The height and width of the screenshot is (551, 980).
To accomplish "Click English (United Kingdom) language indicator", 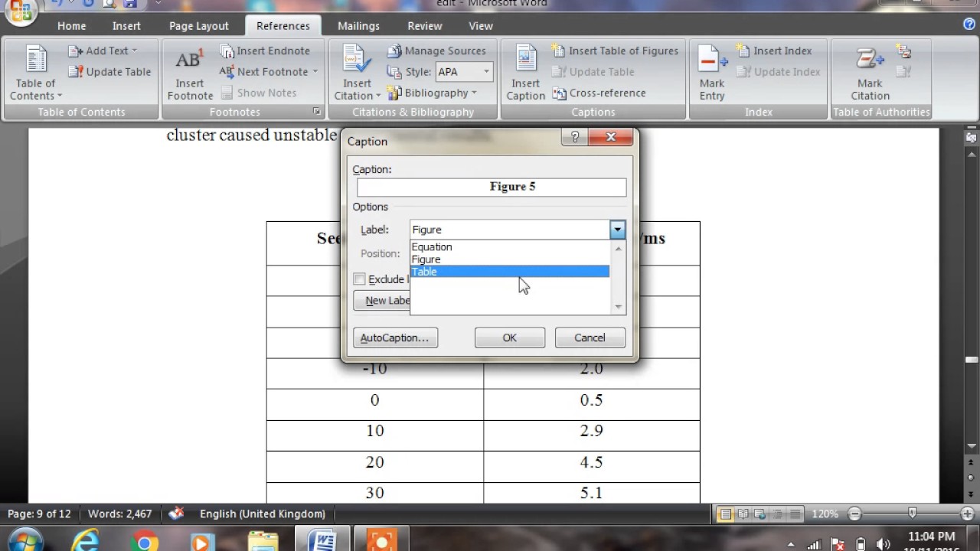I will 262,514.
